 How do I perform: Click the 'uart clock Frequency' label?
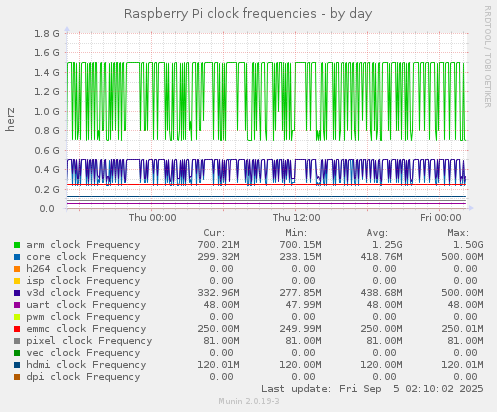point(86,305)
